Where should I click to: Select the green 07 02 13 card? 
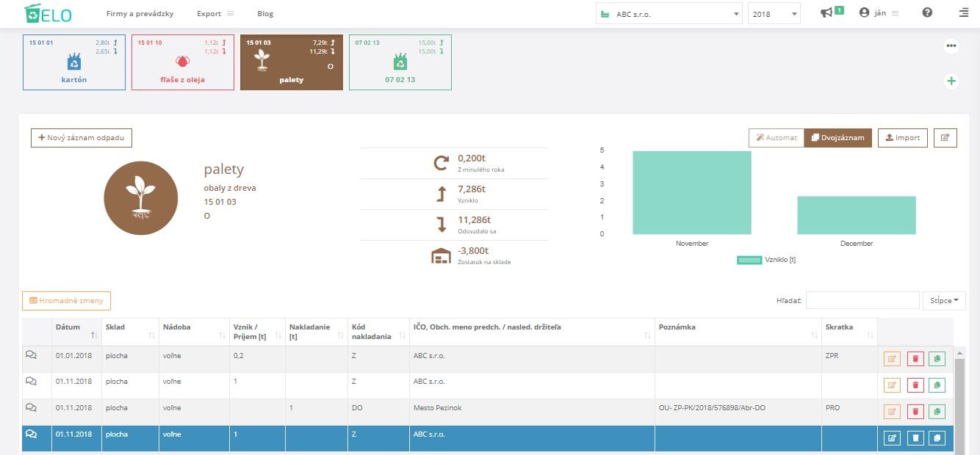[x=400, y=62]
